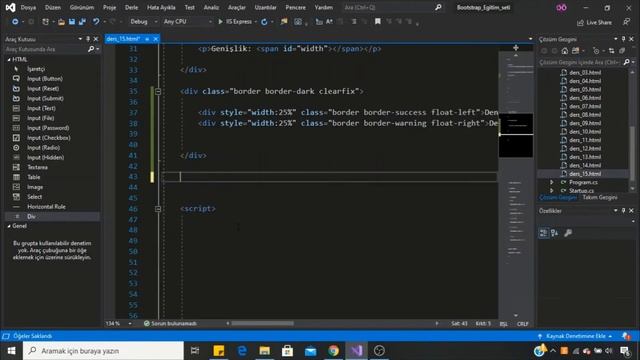The width and height of the screenshot is (640, 360).
Task: Click the Undo toolbar icon
Action: [x=96, y=22]
